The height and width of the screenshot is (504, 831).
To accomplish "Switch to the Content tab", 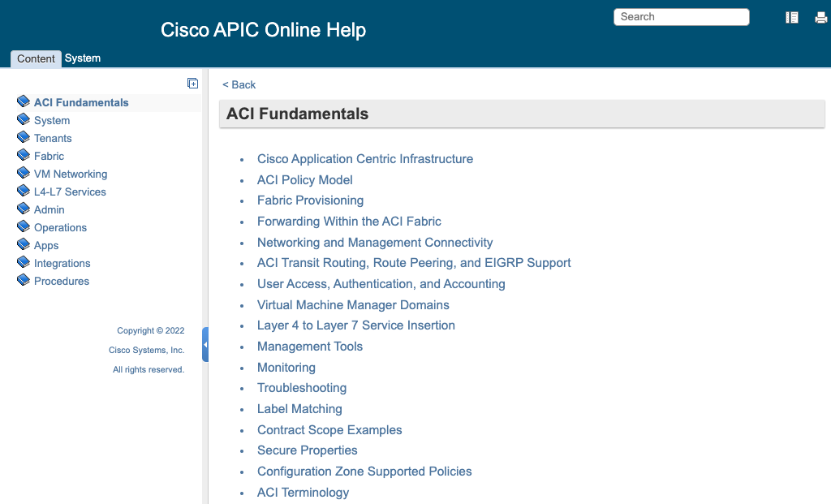I will click(x=36, y=58).
